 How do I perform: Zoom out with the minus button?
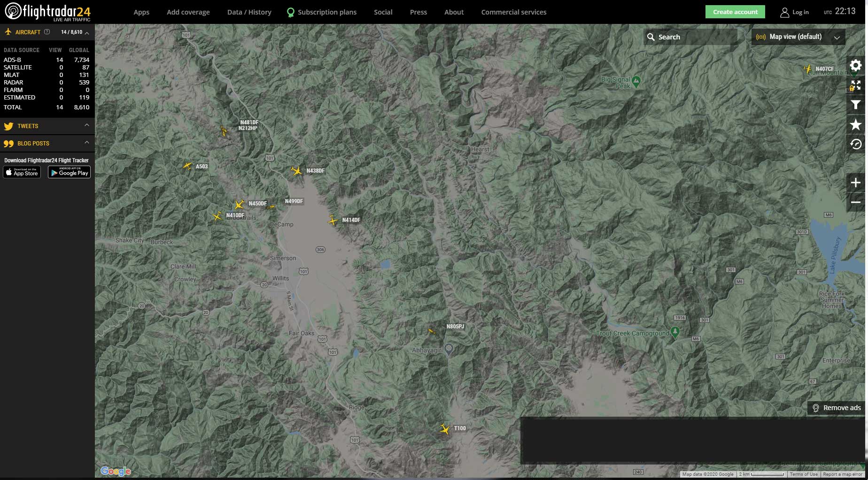pos(856,202)
